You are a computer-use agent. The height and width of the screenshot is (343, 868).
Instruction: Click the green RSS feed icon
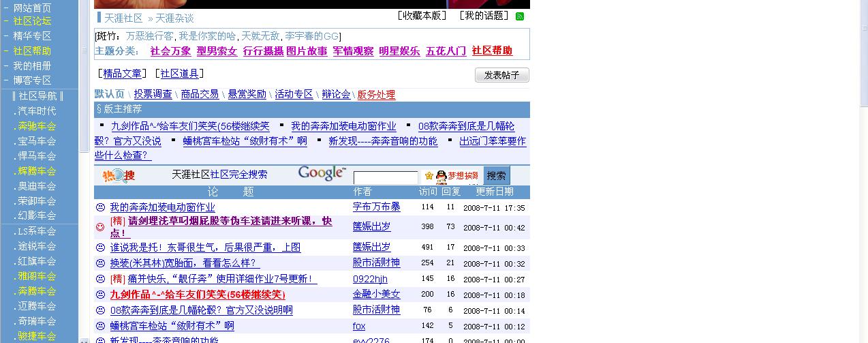(x=521, y=16)
